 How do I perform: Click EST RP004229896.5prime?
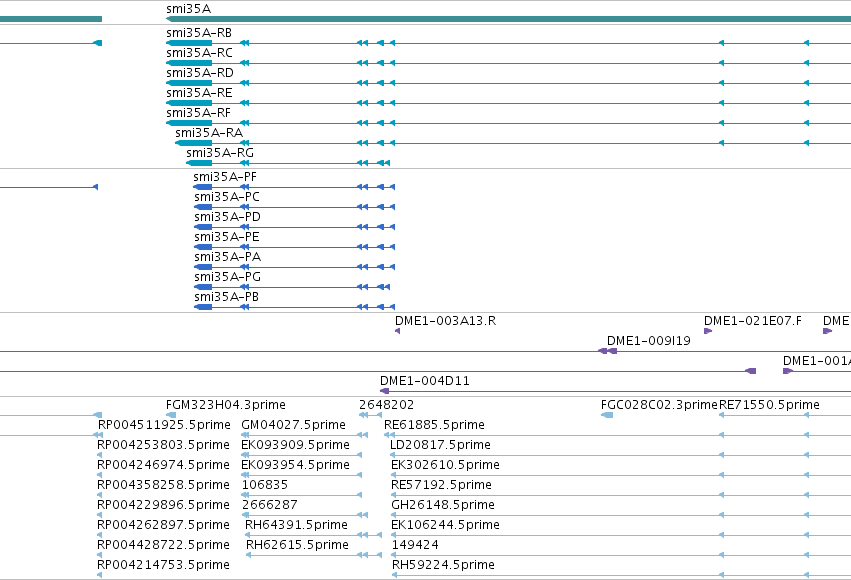pos(163,505)
